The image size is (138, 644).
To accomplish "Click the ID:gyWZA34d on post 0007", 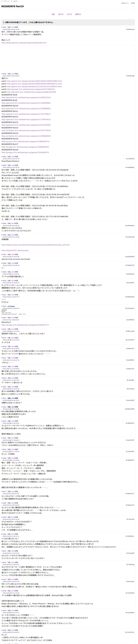I will [x=130, y=257].
